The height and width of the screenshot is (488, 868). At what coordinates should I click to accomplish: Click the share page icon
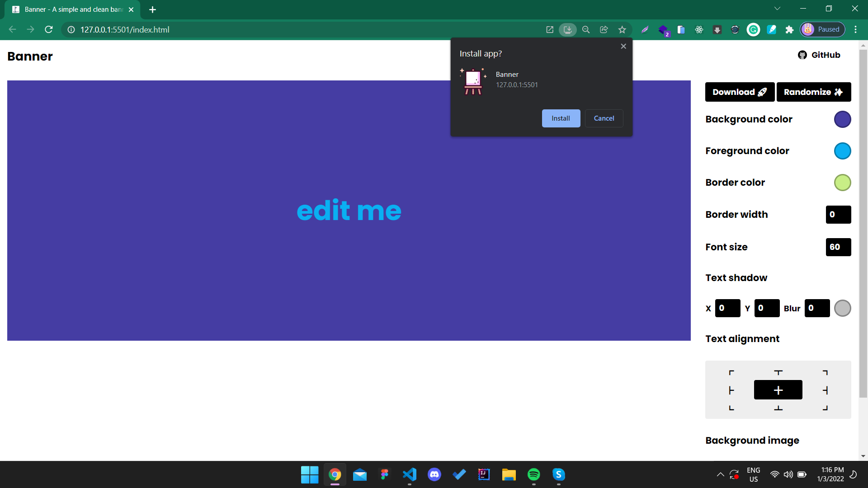pos(604,30)
